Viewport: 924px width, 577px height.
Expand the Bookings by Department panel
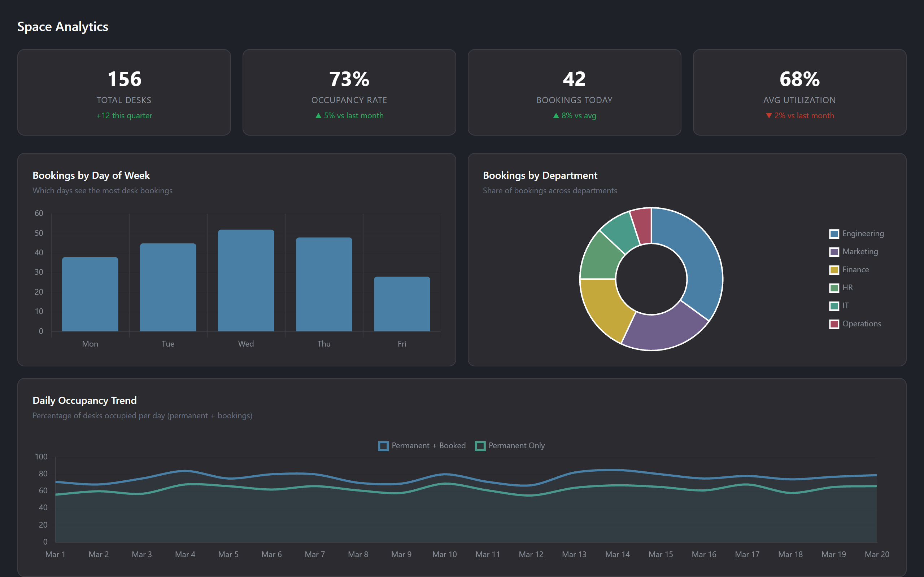pyautogui.click(x=540, y=175)
